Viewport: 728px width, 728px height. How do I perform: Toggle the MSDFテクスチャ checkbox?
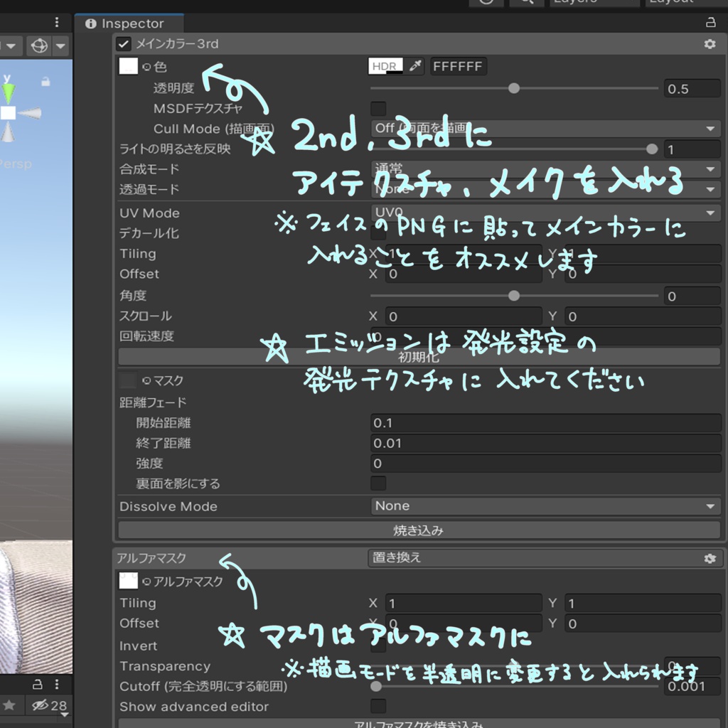coord(378,109)
